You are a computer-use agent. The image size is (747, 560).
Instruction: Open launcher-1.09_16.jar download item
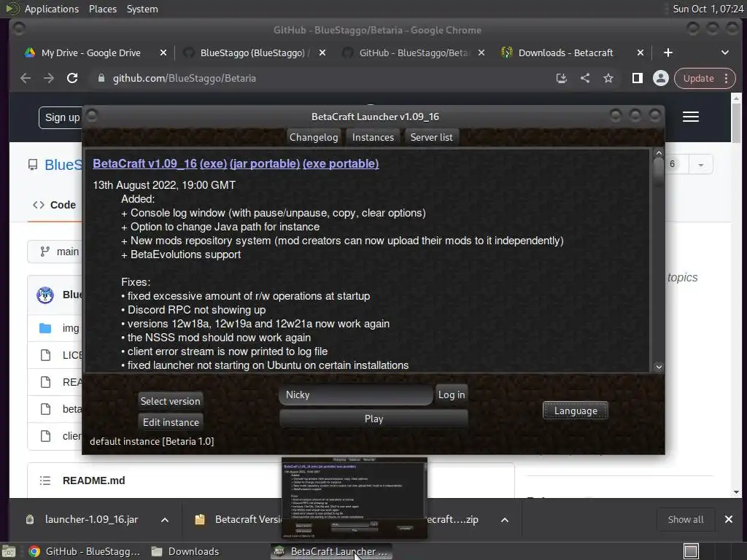(83, 519)
